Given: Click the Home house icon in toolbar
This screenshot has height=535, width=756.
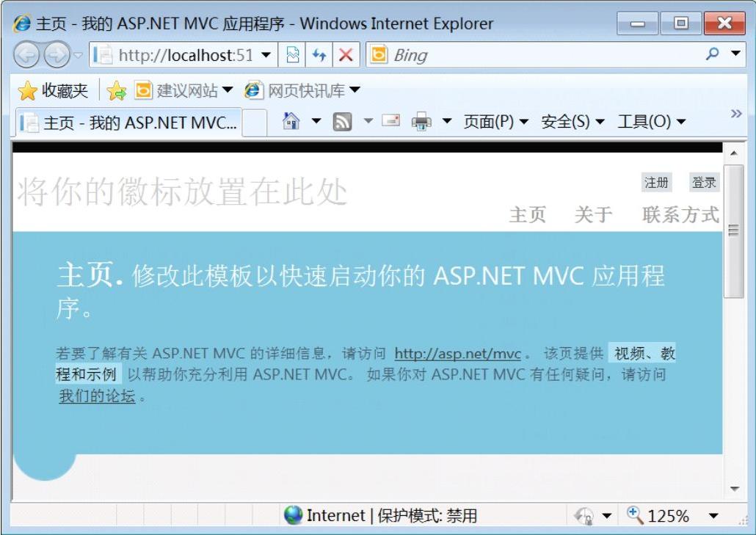Looking at the screenshot, I should coord(291,121).
